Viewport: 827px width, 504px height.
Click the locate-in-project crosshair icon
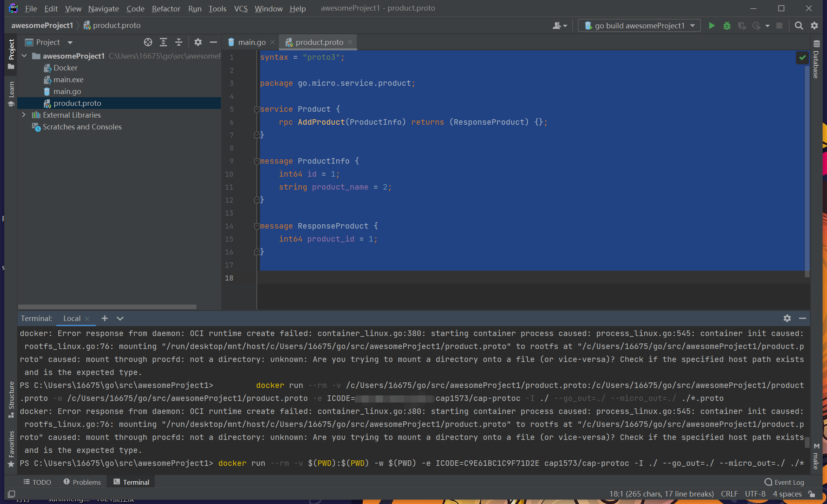point(148,42)
